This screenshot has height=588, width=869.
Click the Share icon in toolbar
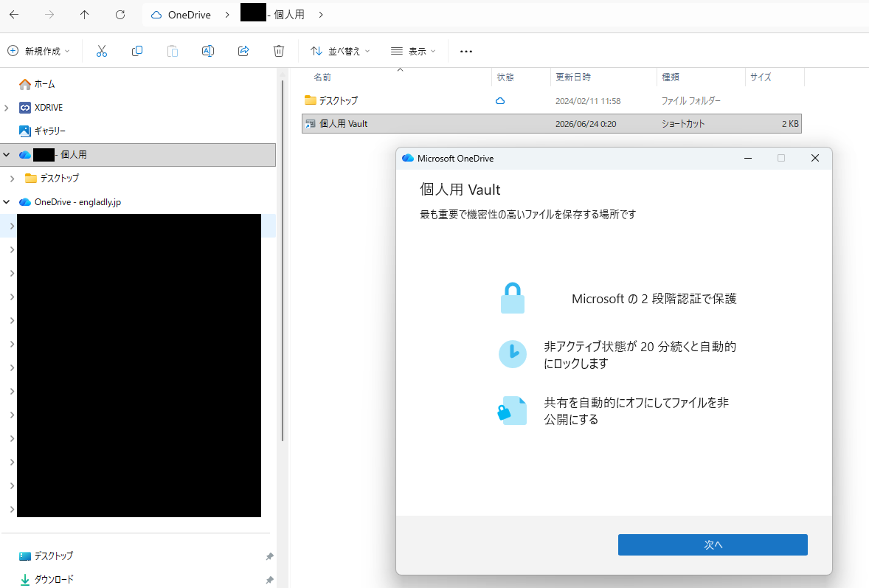pos(243,51)
